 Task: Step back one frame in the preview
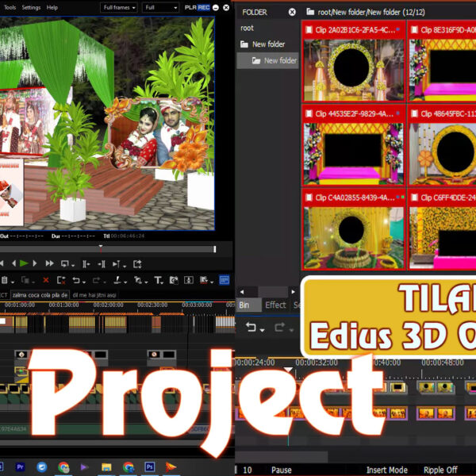(x=13, y=263)
